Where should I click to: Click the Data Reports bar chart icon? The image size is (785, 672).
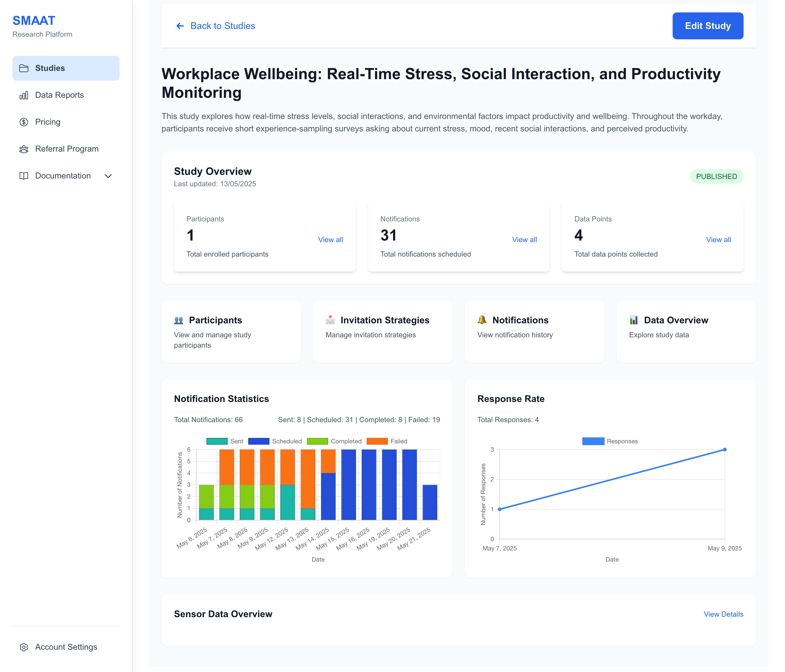click(24, 95)
